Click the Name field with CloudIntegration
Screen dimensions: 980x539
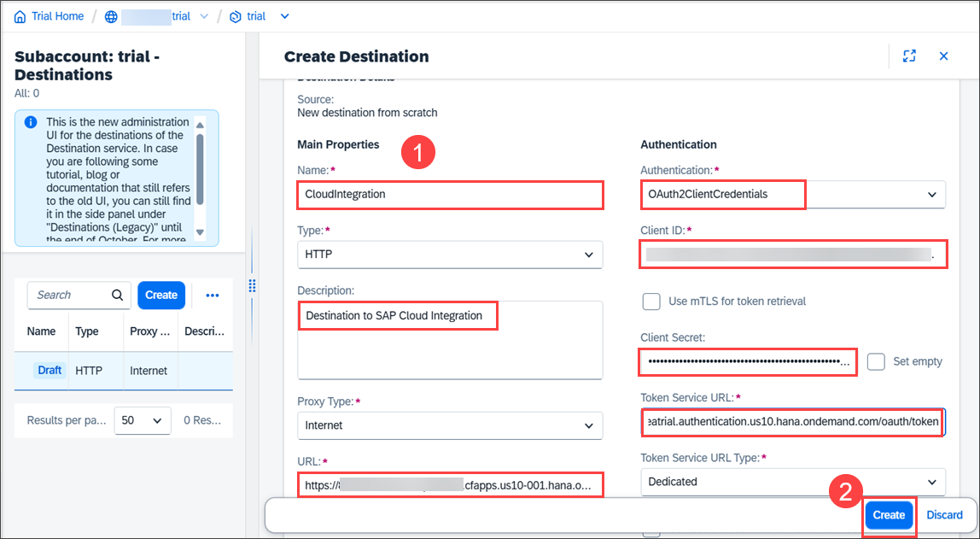tap(450, 194)
